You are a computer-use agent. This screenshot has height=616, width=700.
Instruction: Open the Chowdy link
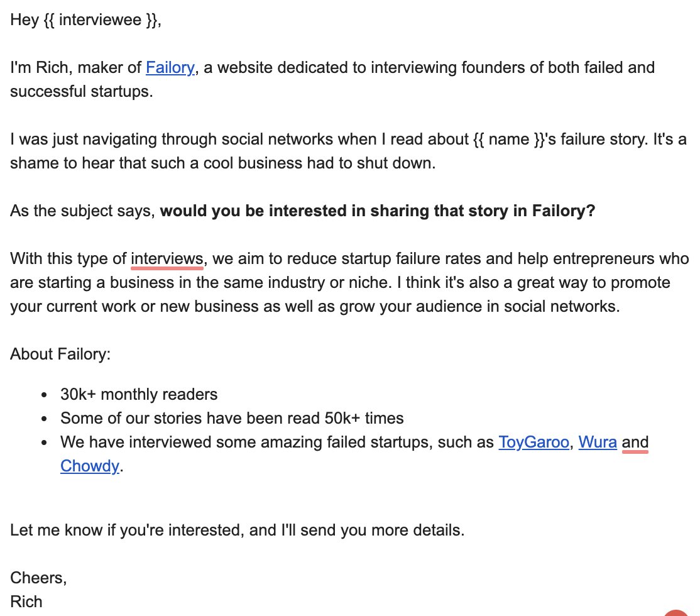[90, 466]
